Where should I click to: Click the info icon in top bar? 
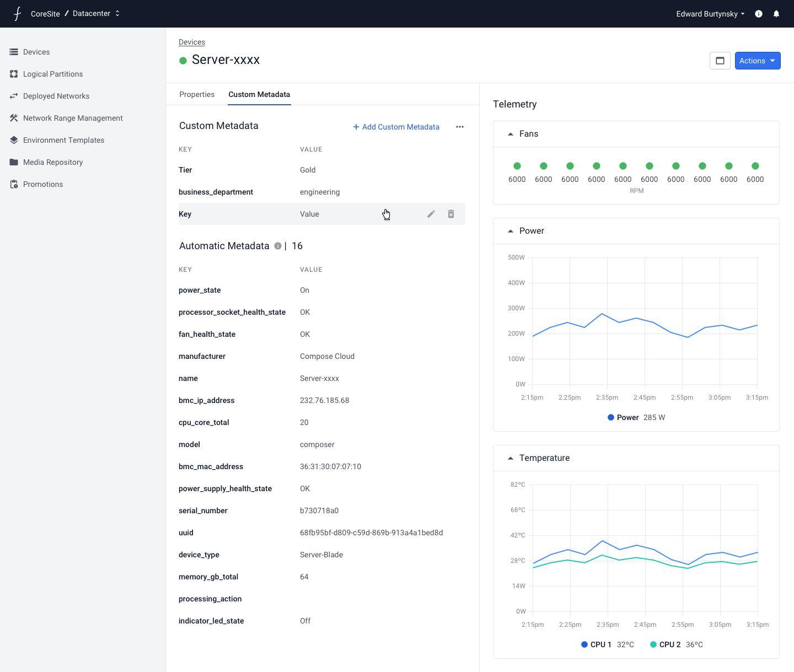point(759,14)
